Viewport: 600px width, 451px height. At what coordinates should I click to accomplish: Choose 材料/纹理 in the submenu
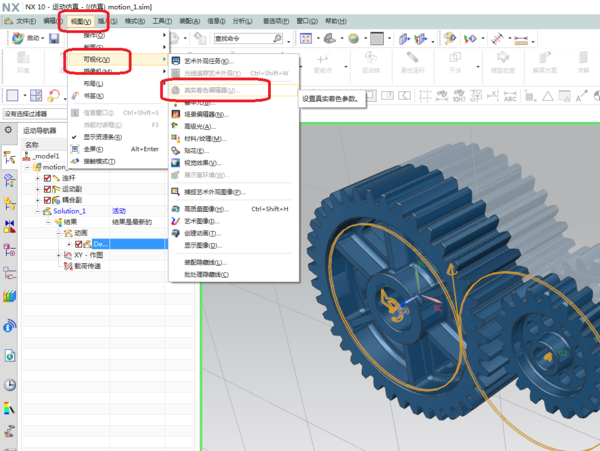204,139
